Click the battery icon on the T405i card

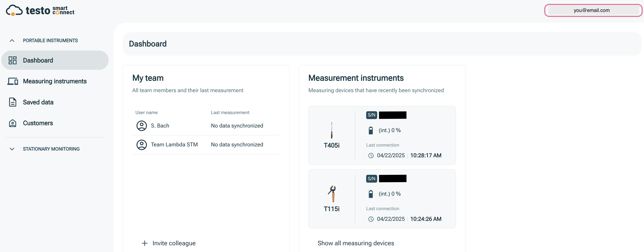point(371,130)
